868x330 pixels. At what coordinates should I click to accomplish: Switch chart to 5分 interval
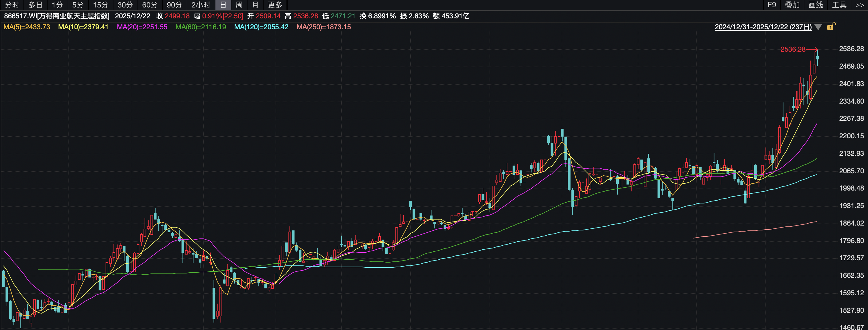78,5
